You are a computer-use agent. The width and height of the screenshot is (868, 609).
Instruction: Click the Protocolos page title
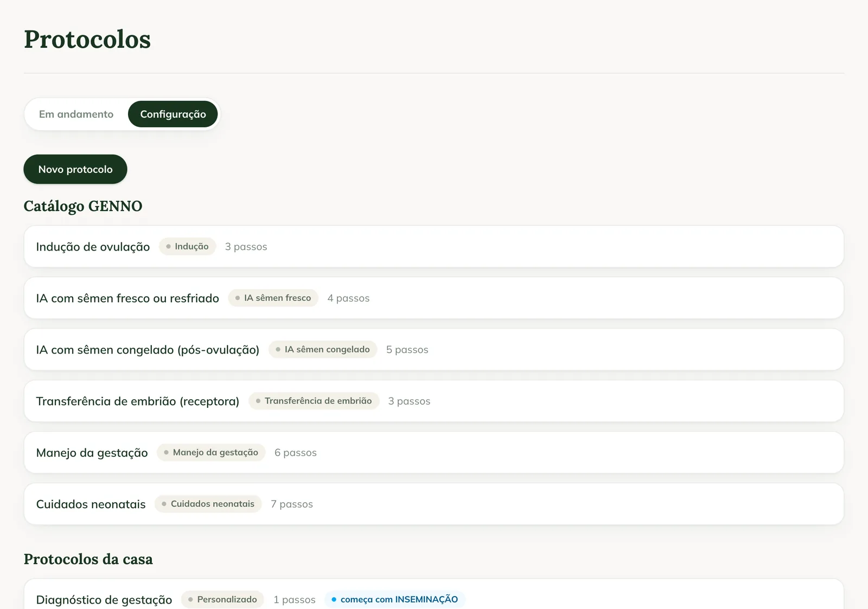click(87, 39)
